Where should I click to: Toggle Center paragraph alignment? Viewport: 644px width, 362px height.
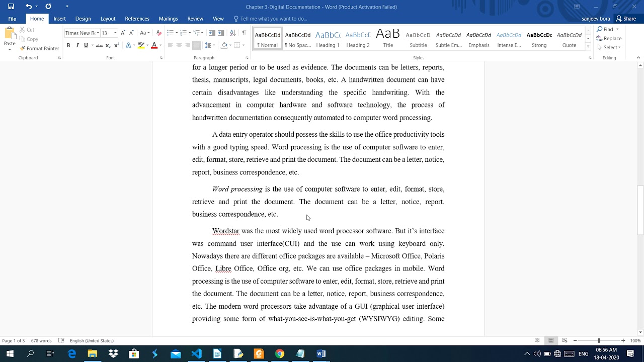(x=179, y=45)
